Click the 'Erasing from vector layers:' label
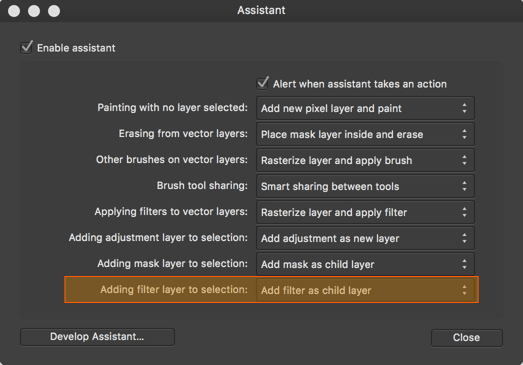Image resolution: width=523 pixels, height=365 pixels. click(183, 134)
